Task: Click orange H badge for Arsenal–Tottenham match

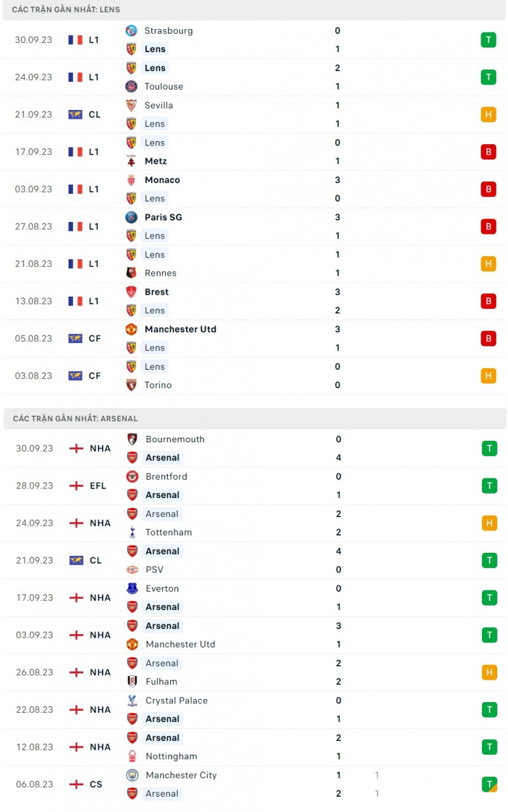Action: click(489, 523)
